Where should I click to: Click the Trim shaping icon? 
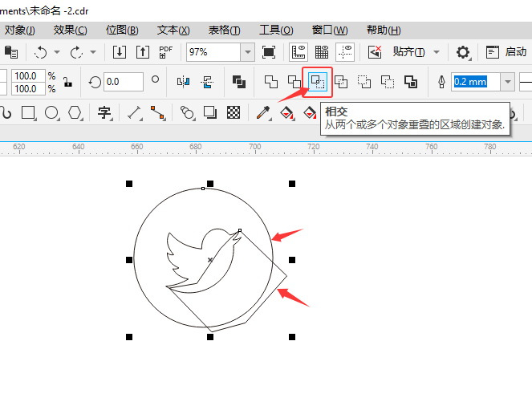coord(294,82)
